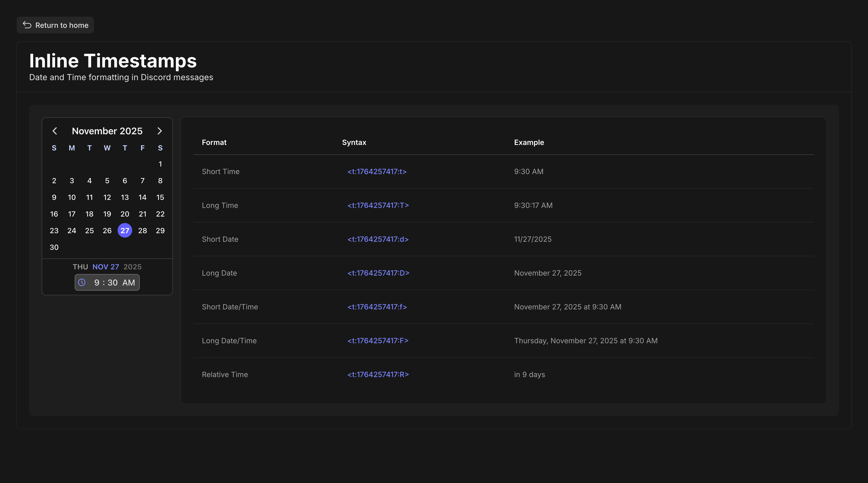Image resolution: width=868 pixels, height=483 pixels.
Task: Click the return arrow icon
Action: 27,25
